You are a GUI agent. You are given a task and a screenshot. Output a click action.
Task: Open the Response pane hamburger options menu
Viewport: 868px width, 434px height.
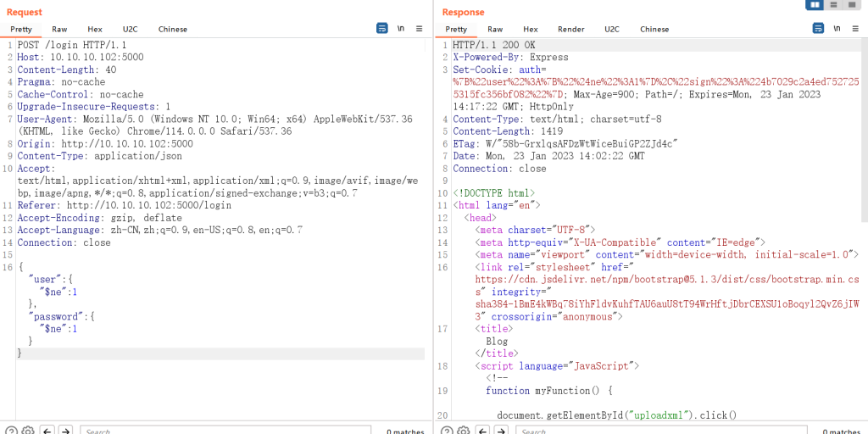[x=854, y=28]
